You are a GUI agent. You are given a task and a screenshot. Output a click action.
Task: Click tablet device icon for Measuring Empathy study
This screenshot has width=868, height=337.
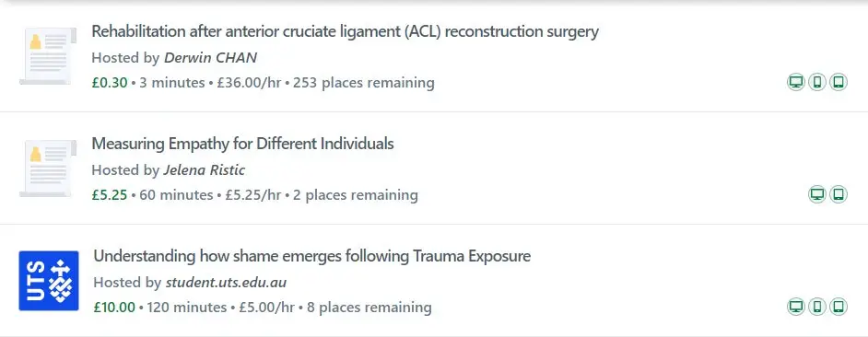[839, 195]
